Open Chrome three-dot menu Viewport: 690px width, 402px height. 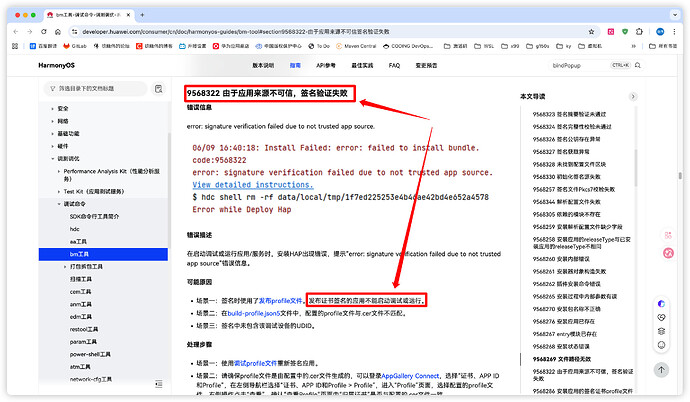tap(674, 32)
